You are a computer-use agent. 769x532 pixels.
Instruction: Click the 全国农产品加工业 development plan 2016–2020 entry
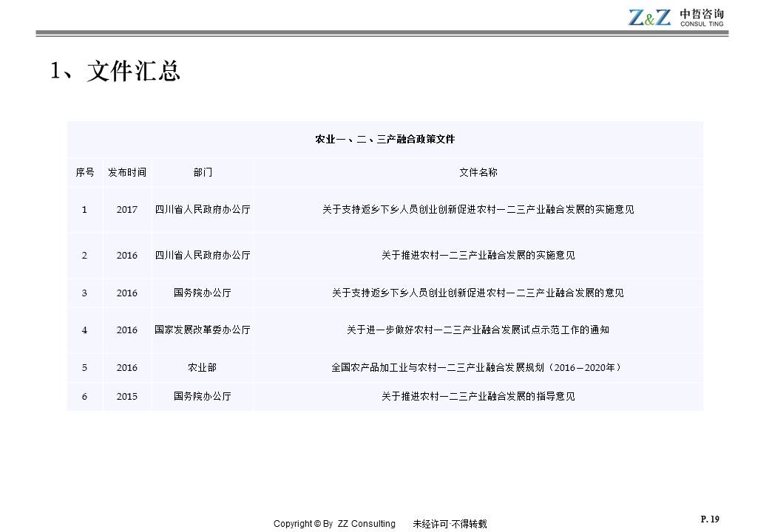pyautogui.click(x=478, y=367)
